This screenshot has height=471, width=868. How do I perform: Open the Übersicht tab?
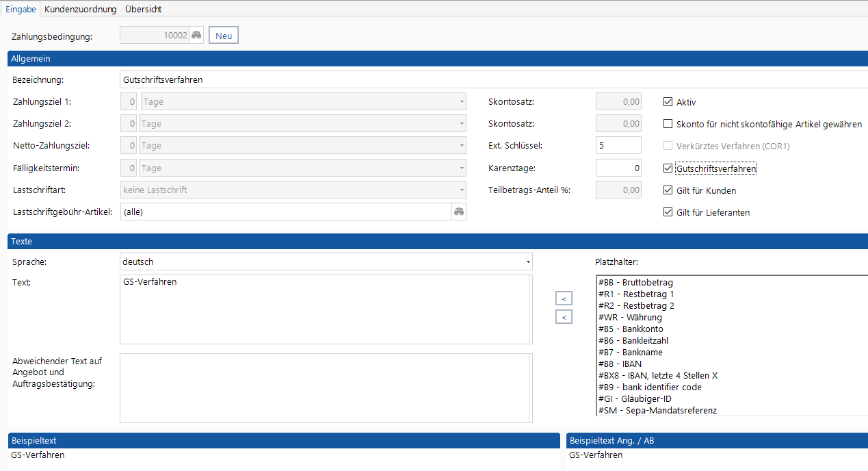point(143,9)
